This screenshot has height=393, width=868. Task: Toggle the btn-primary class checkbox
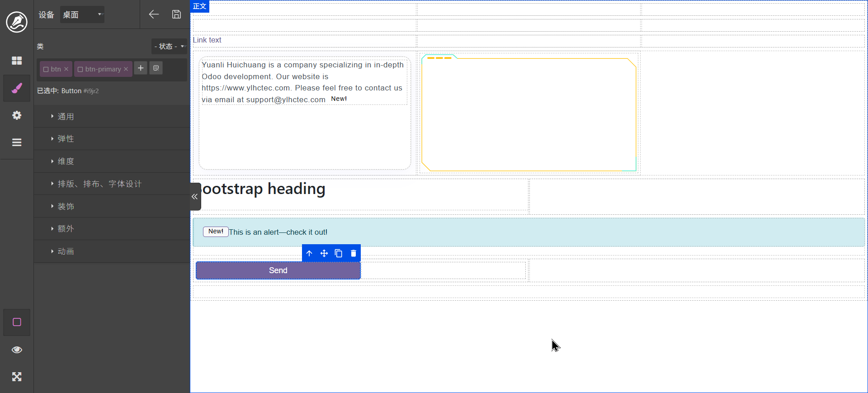pos(80,69)
